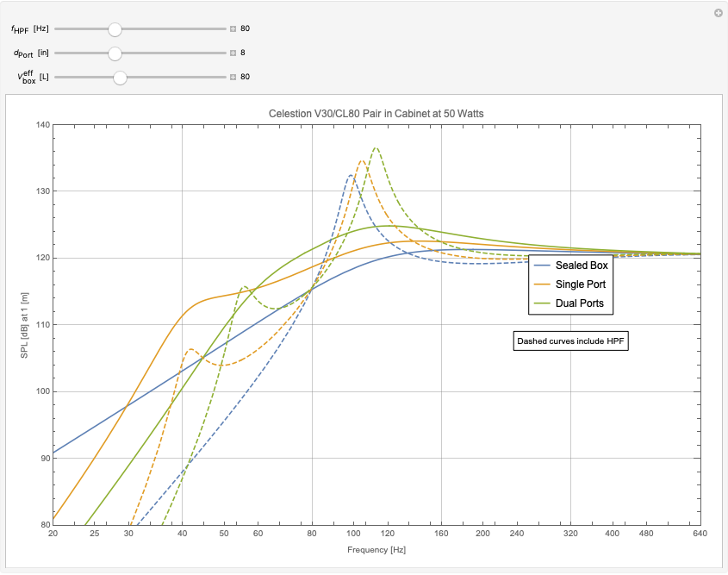Click the fHPF [Hz] slider label
The width and height of the screenshot is (728, 575).
(x=29, y=28)
